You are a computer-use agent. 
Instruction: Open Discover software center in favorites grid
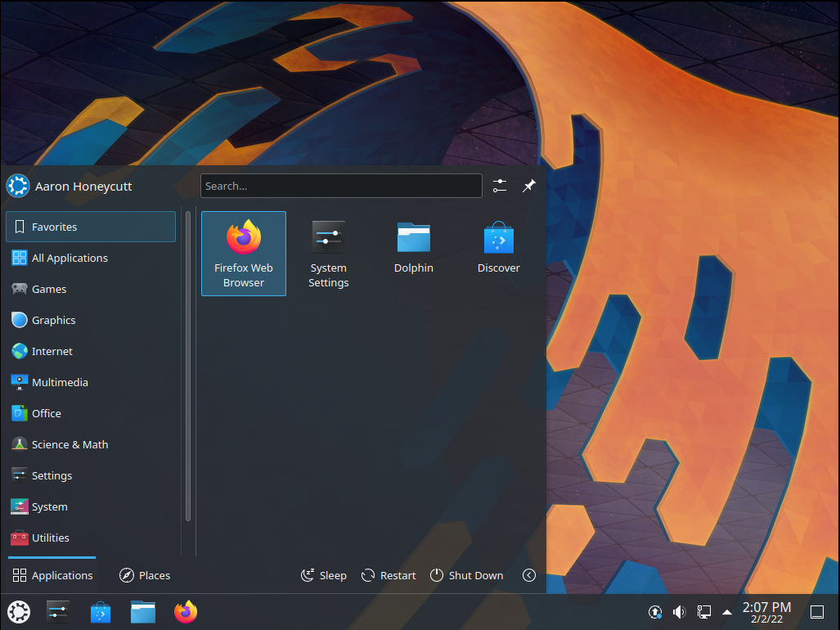click(x=499, y=254)
